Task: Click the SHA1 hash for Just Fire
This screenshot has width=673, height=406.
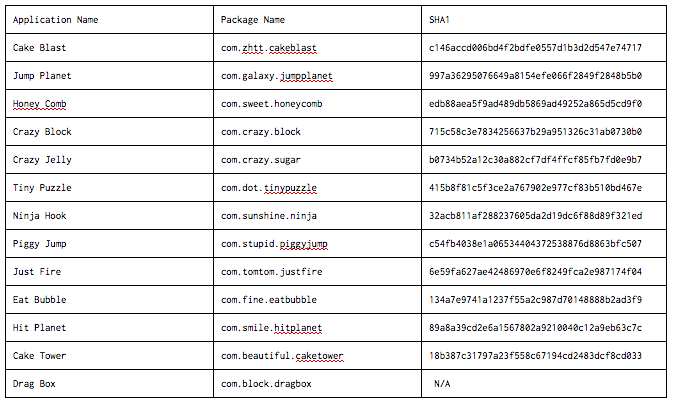Action: 535,272
